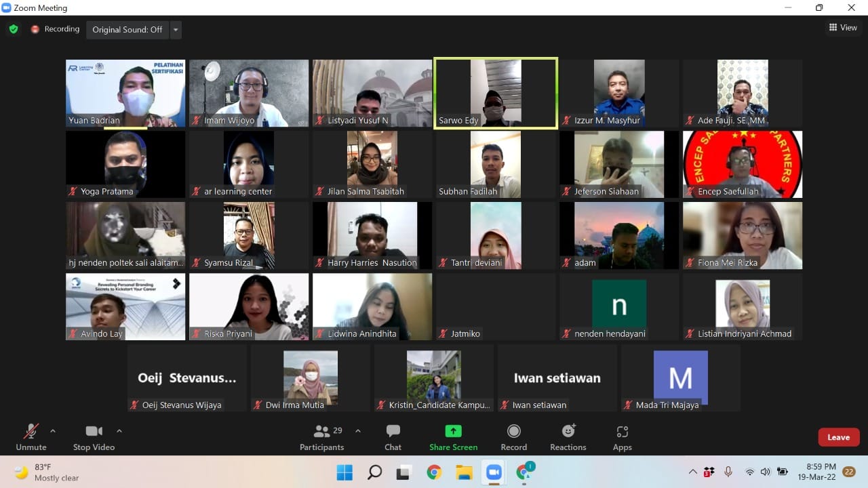This screenshot has height=488, width=868.
Task: Expand the Participants options chevron
Action: click(358, 431)
